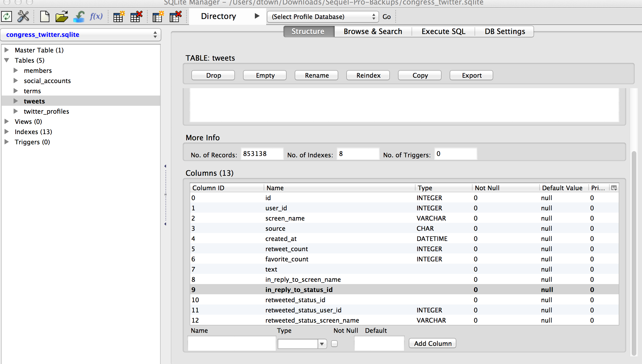Open the Select Profile Database popup
The height and width of the screenshot is (364, 642).
point(322,16)
